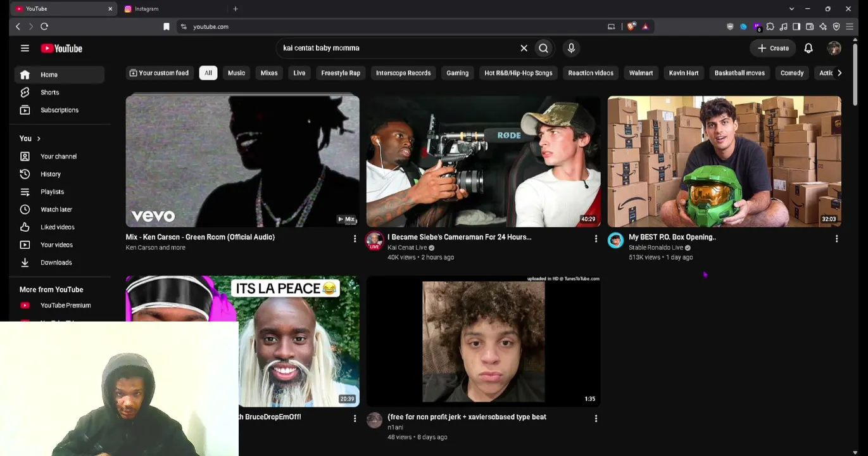The height and width of the screenshot is (456, 868).
Task: Open Kai Cenat Live channel avatar
Action: tap(374, 241)
